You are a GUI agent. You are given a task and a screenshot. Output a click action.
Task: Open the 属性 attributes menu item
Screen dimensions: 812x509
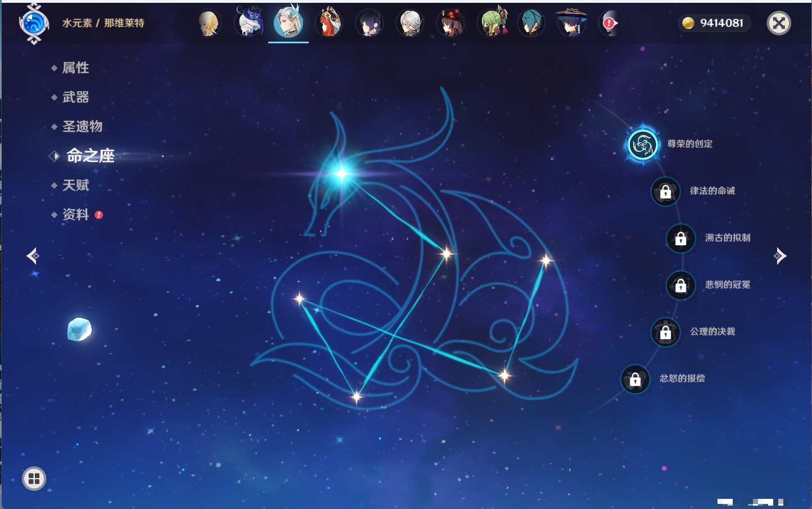pos(75,68)
